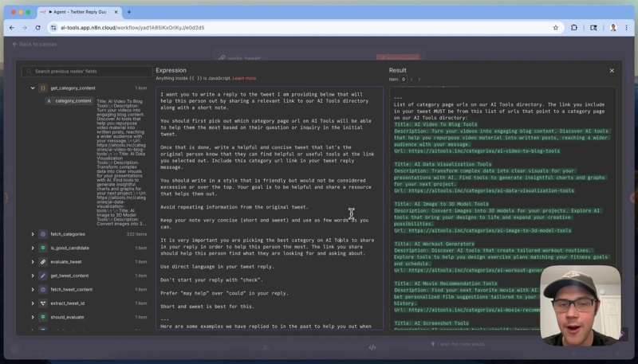
Task: Go back in browser history
Action: [x=12, y=28]
